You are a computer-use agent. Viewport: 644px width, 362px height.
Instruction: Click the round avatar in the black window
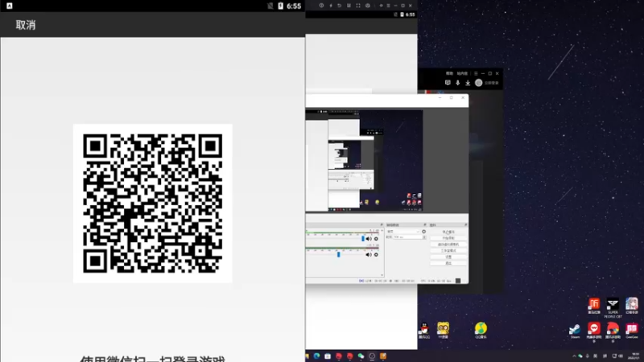pos(478,83)
